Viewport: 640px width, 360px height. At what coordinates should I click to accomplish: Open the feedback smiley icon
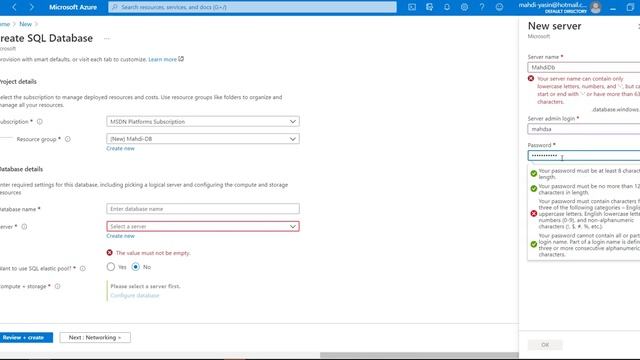[x=500, y=7]
